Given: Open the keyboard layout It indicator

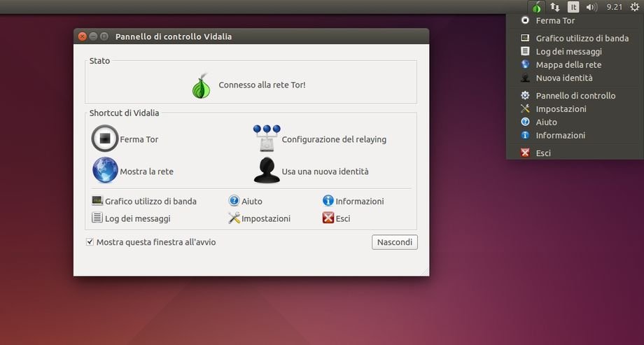Looking at the screenshot, I should click(x=573, y=7).
